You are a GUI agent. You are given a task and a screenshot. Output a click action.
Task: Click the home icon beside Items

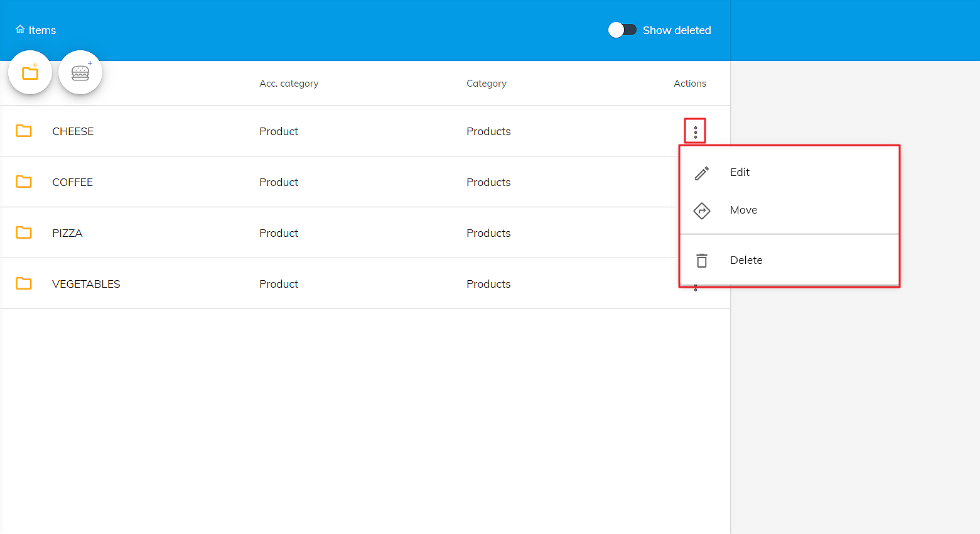[x=20, y=30]
